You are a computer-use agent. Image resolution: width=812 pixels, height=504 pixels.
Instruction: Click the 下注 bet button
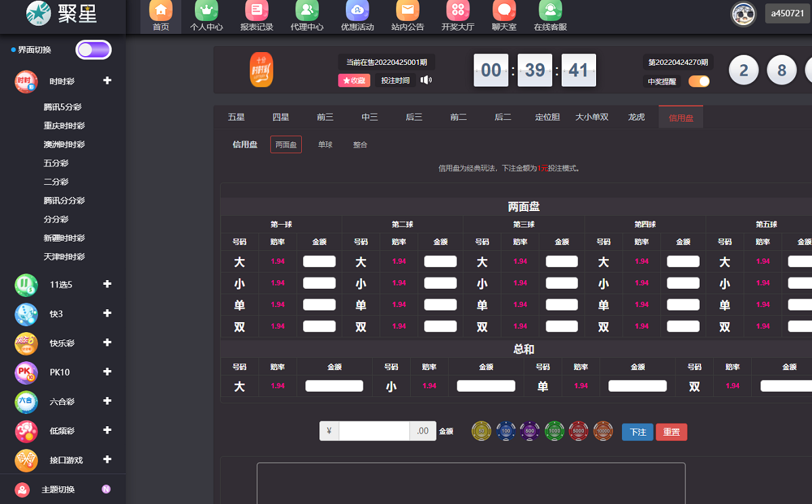(637, 432)
